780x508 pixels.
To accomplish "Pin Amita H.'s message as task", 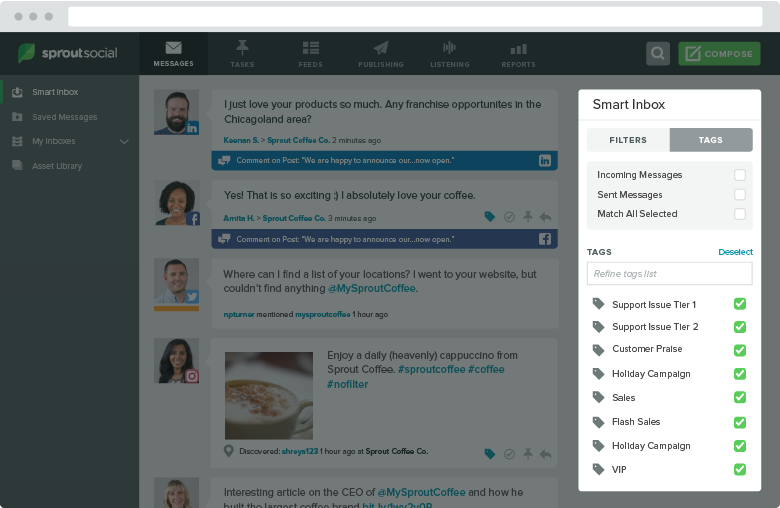I will point(528,216).
